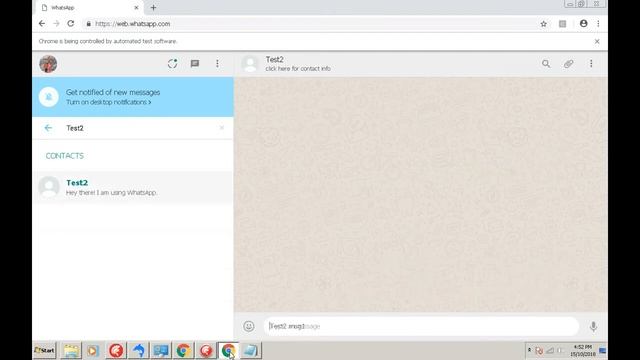This screenshot has width=640, height=360.
Task: Reload the WhatsApp web page
Action: point(71,24)
